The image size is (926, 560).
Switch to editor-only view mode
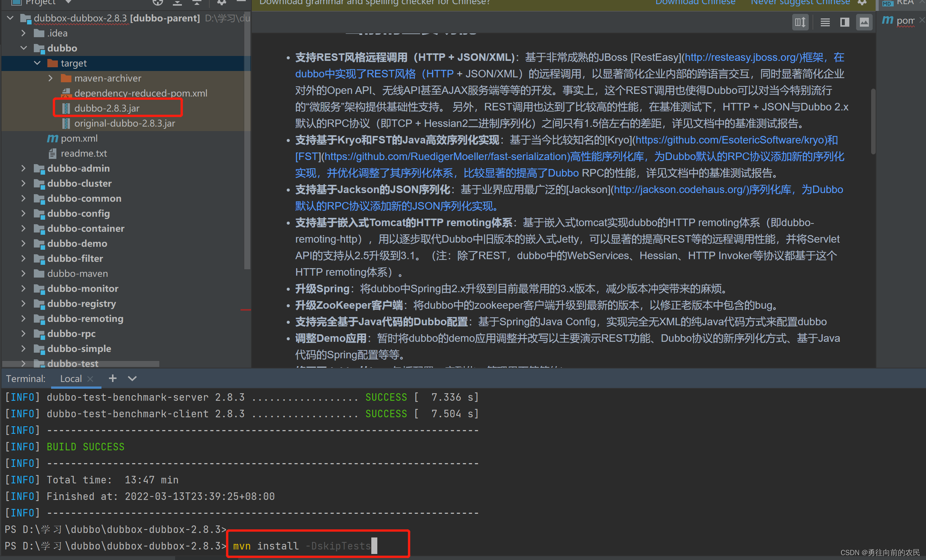(x=825, y=22)
